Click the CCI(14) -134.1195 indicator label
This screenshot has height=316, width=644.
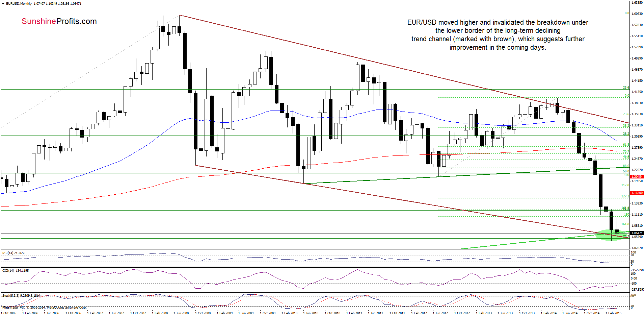[16, 271]
